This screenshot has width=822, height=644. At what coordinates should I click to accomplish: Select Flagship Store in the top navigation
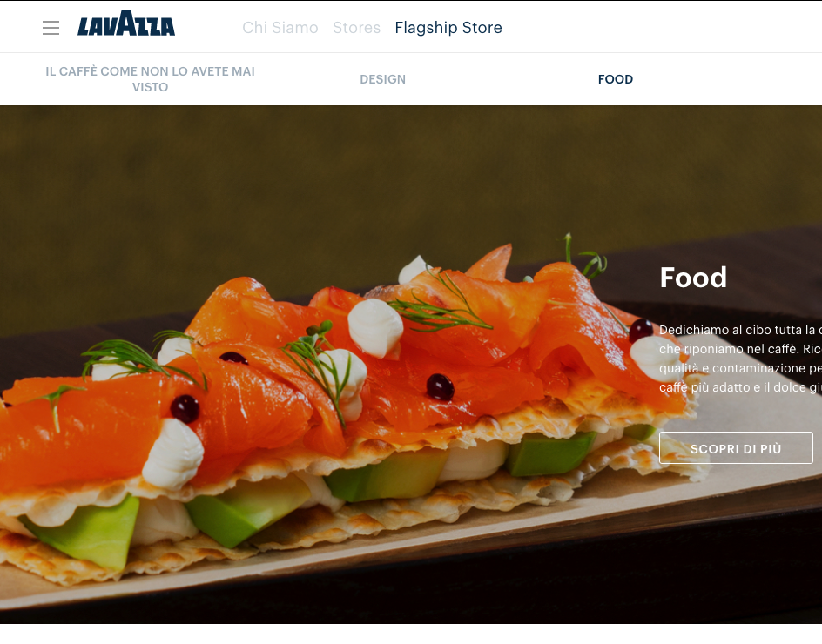tap(448, 27)
